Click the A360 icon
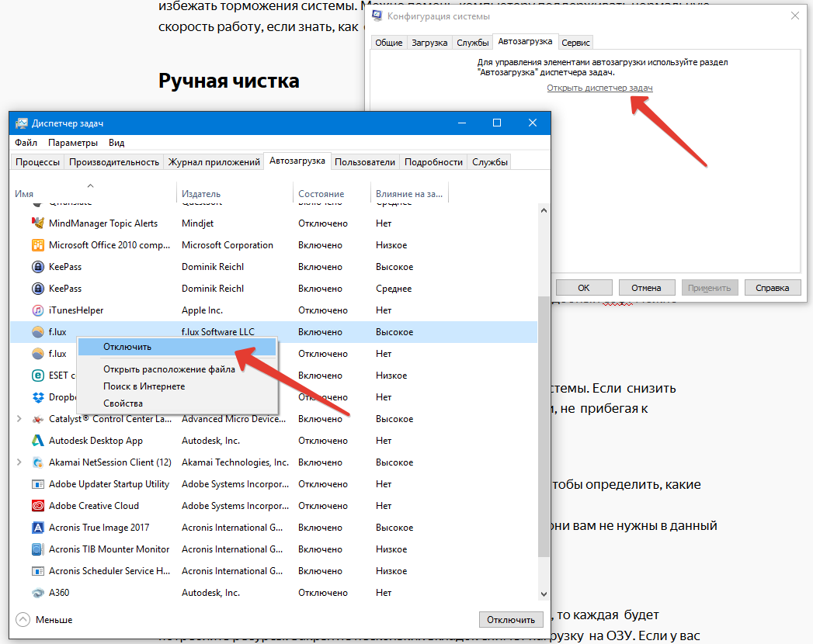This screenshot has width=813, height=644. tap(38, 594)
